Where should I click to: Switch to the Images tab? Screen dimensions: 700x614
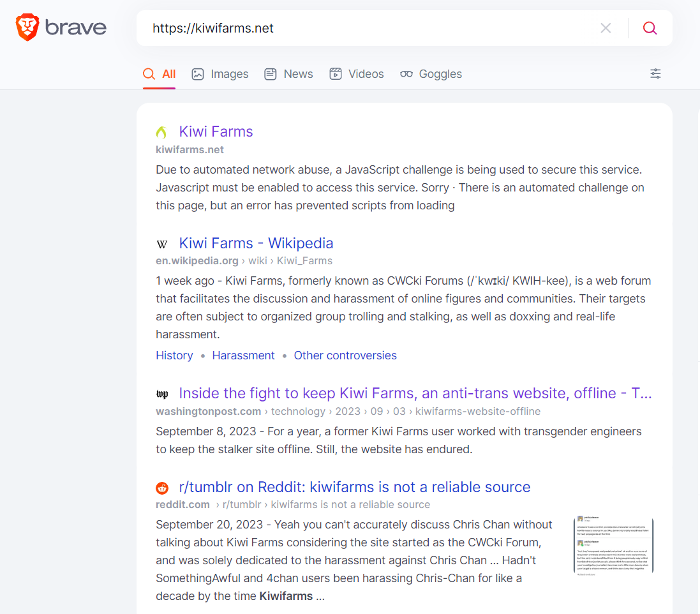click(220, 74)
